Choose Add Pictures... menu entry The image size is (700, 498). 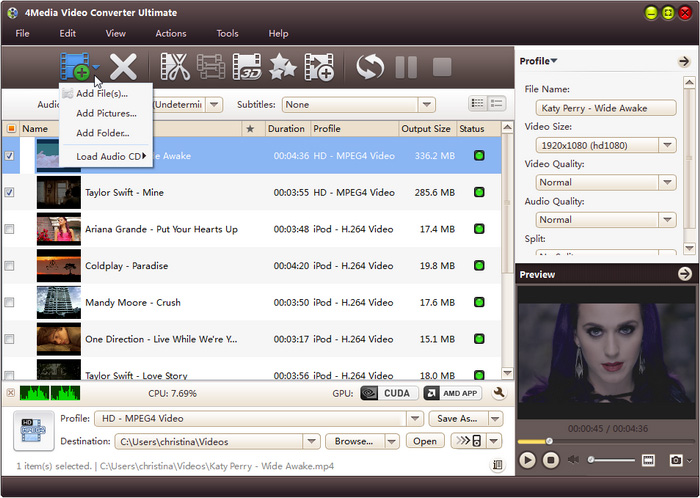coord(105,113)
